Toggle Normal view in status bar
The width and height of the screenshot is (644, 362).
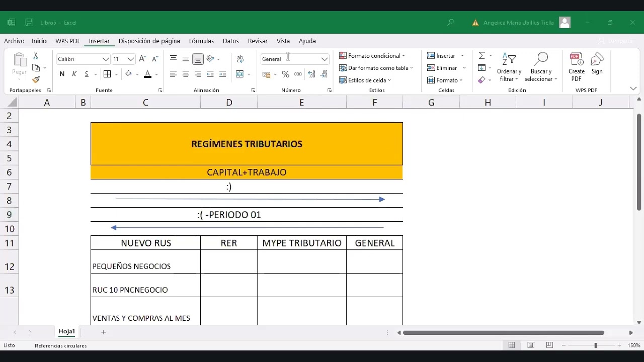512,345
